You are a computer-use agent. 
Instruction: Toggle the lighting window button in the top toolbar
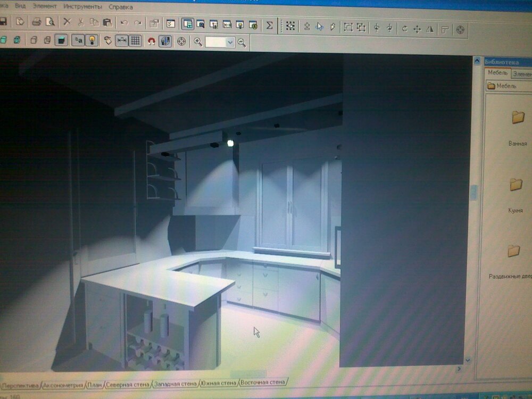tap(240, 25)
